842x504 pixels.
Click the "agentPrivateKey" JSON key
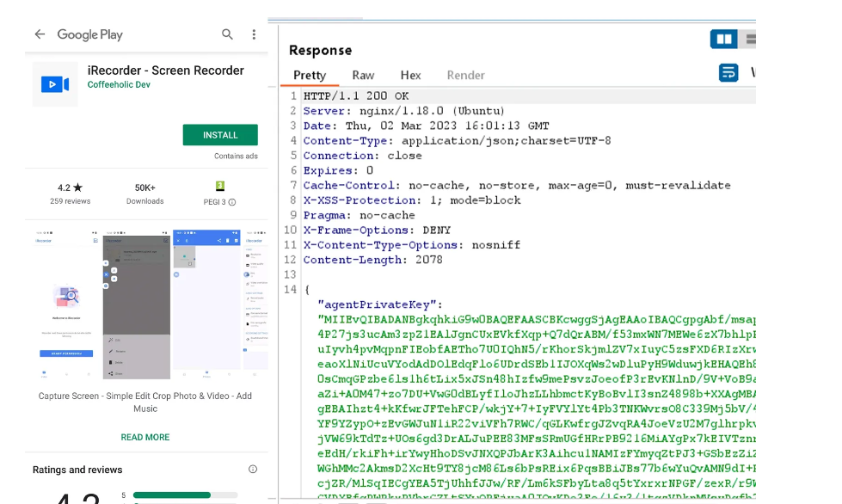click(x=377, y=304)
